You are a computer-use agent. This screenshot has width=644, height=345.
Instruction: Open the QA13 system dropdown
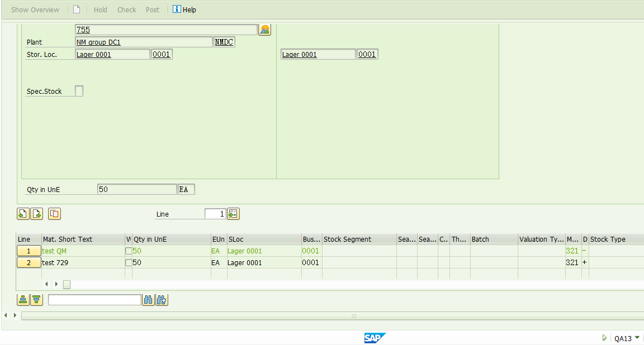pyautogui.click(x=637, y=338)
